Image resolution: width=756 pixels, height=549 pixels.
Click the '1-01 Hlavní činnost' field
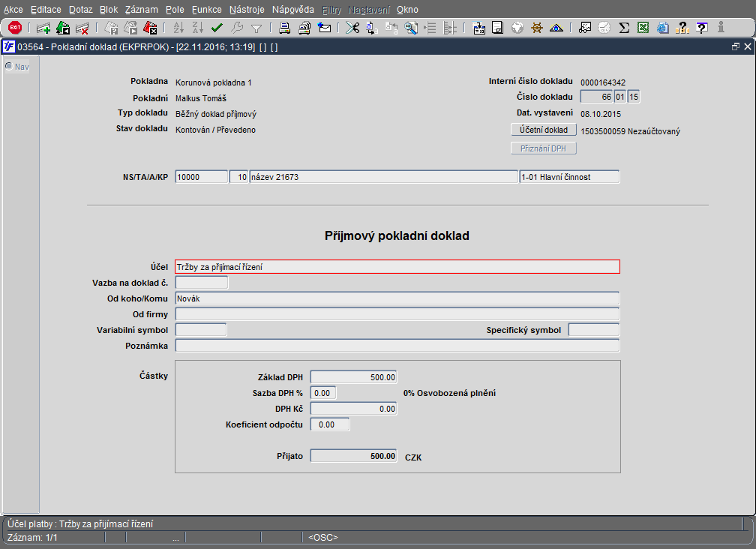[x=569, y=177]
